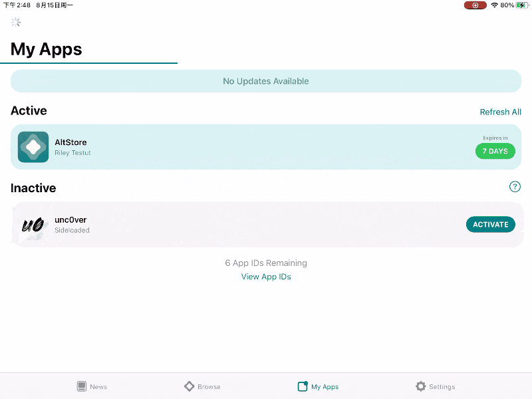532x399 pixels.
Task: Tap the No Updates Available banner
Action: point(266,81)
